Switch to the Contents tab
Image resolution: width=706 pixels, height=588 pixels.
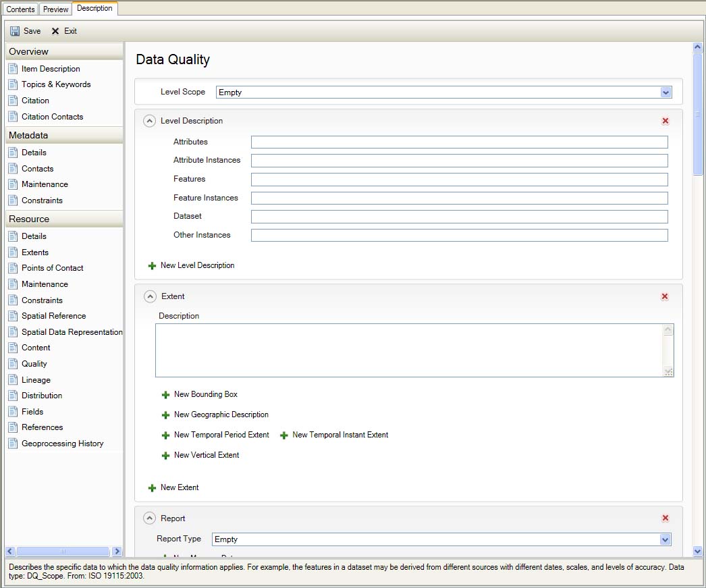pos(20,9)
